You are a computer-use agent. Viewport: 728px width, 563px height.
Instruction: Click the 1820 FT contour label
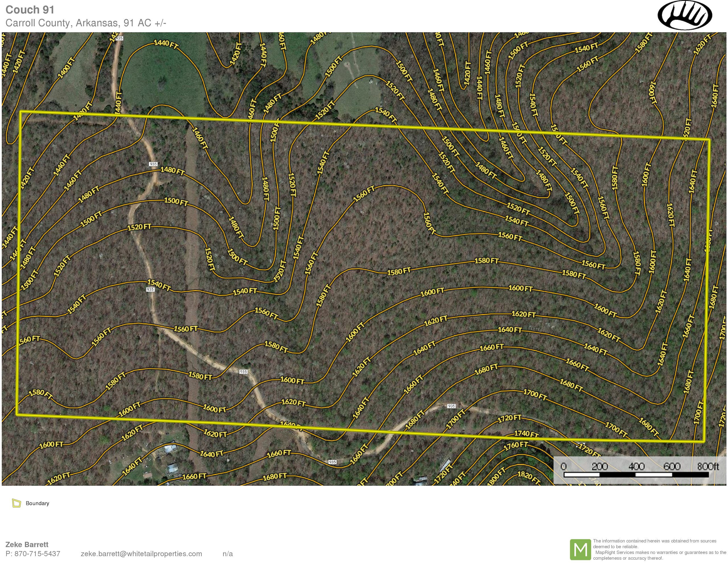[529, 477]
